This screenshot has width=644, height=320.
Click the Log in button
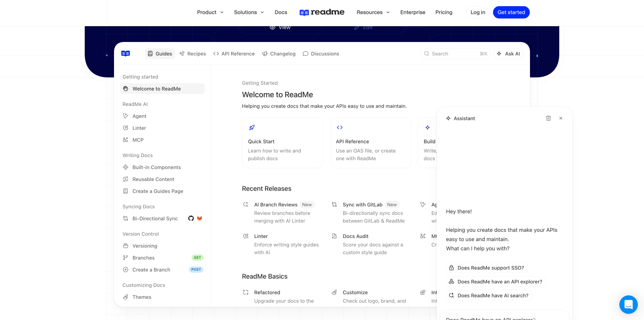478,12
